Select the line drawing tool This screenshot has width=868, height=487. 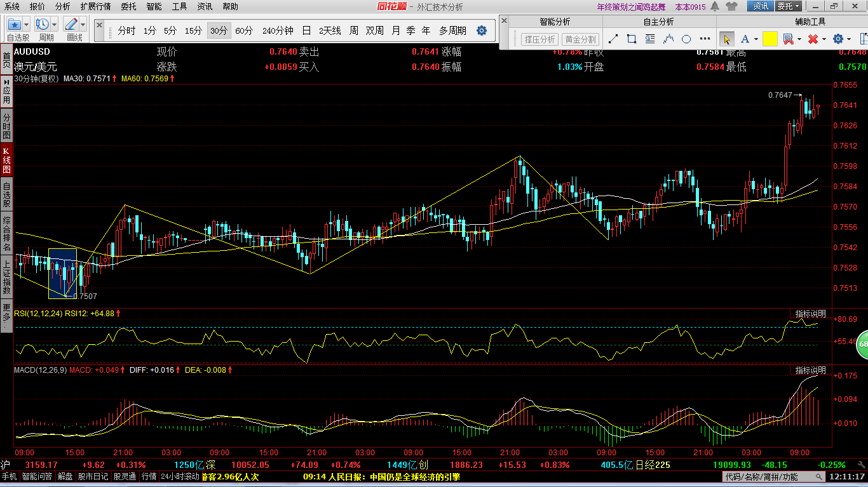click(613, 39)
